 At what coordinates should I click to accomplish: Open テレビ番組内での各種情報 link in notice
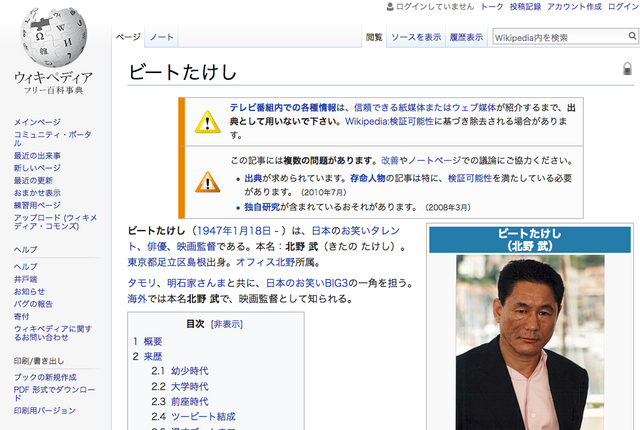283,107
